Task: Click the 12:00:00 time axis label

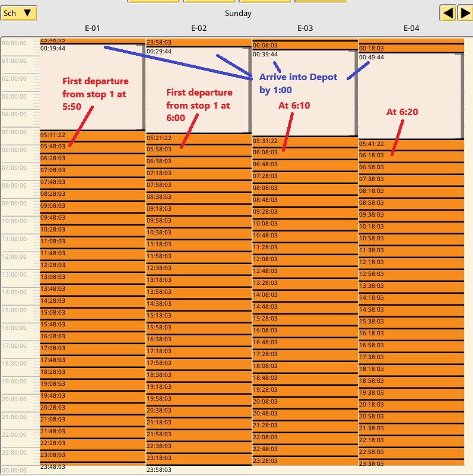Action: click(14, 257)
